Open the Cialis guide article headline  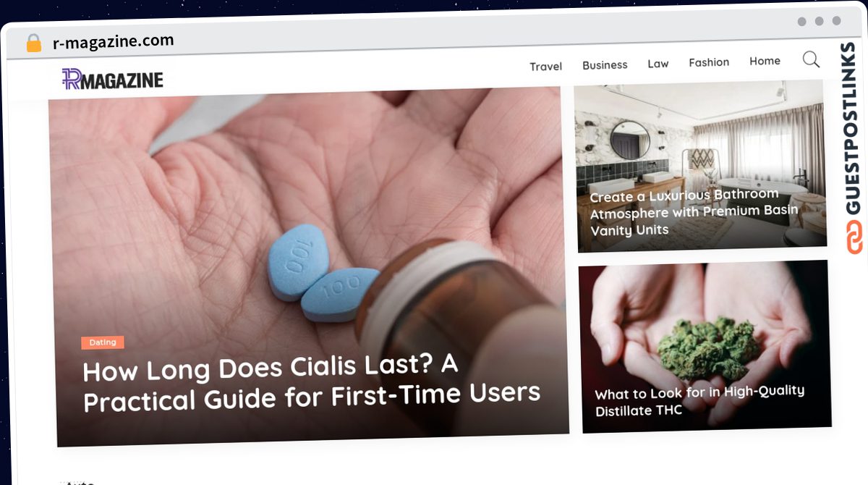click(311, 382)
